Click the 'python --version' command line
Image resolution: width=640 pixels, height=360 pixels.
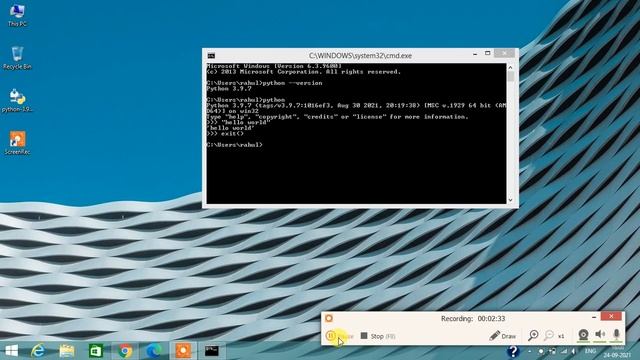coord(264,83)
